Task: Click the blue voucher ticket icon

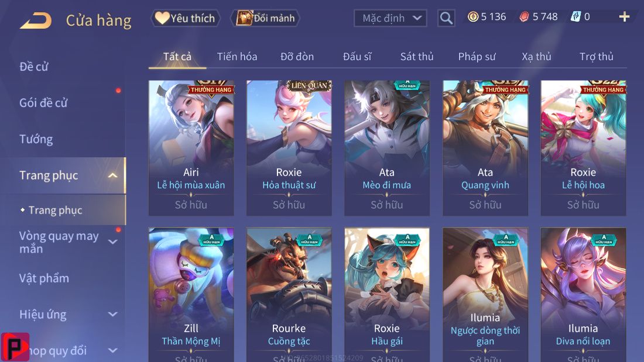Action: pyautogui.click(x=576, y=17)
